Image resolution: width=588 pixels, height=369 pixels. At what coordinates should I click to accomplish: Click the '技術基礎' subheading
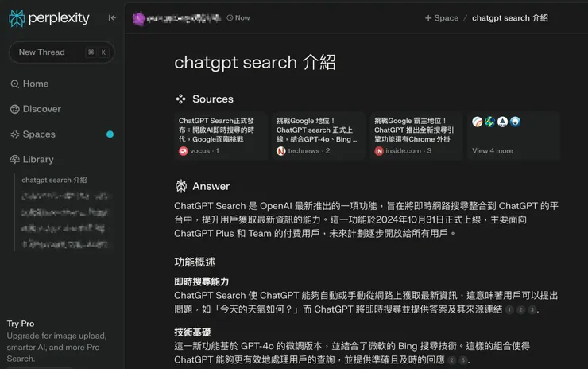click(x=192, y=332)
